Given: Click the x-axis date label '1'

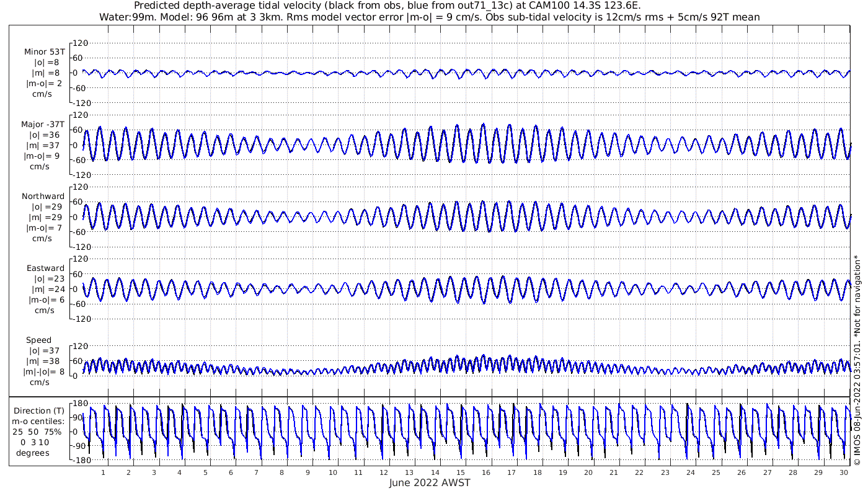Looking at the screenshot, I should 103,472.
